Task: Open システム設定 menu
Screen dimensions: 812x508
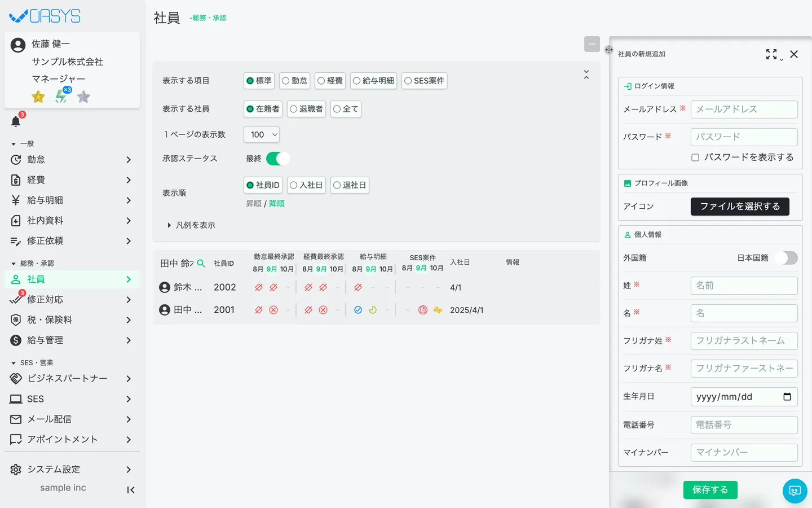Action: [72, 470]
